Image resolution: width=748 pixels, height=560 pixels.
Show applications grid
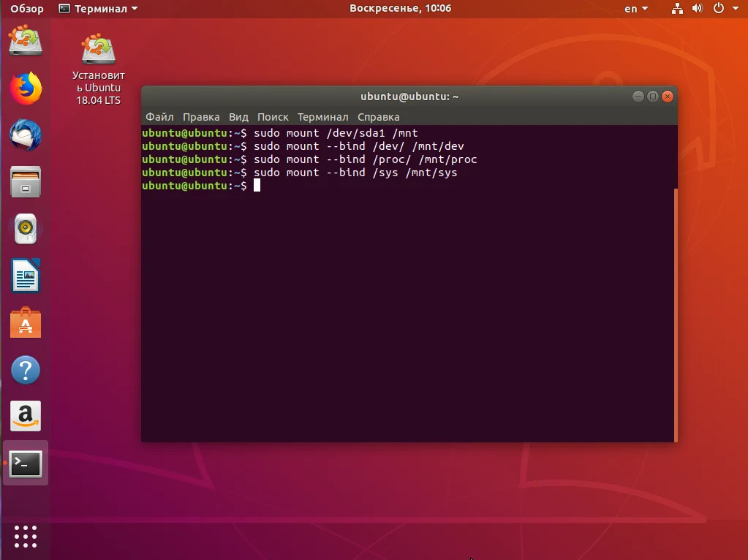pos(26,536)
